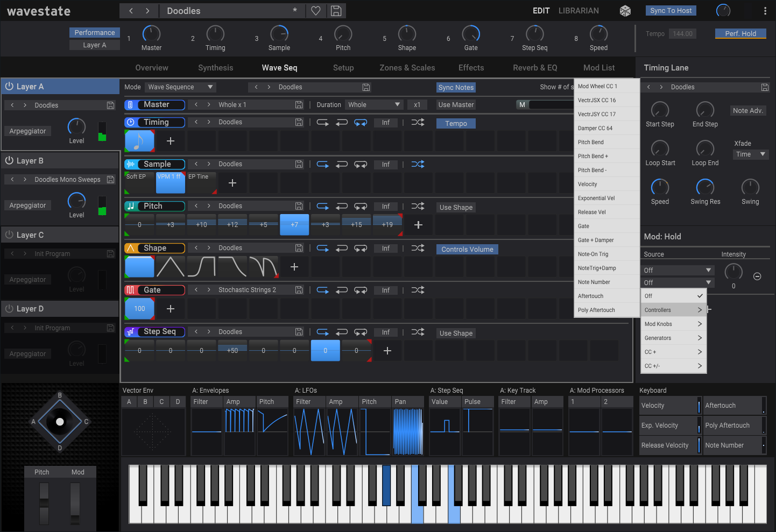Toggle the Layer B power button
This screenshot has height=532, width=776.
(9, 160)
